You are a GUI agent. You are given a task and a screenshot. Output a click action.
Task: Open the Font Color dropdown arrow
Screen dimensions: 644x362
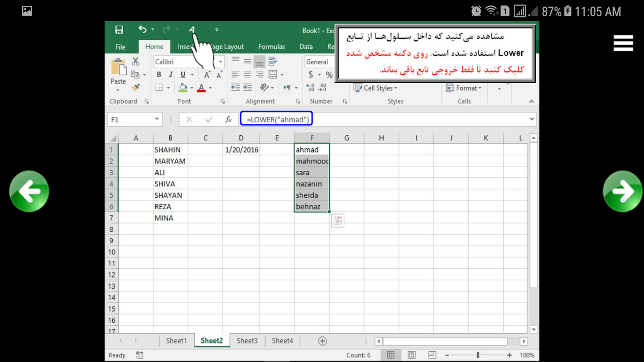tap(211, 88)
